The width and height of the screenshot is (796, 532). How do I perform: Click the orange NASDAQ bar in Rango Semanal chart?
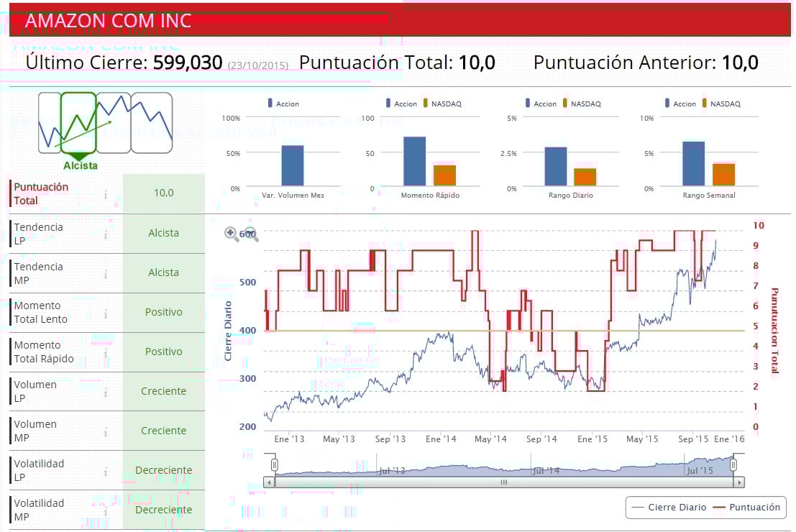coord(723,175)
